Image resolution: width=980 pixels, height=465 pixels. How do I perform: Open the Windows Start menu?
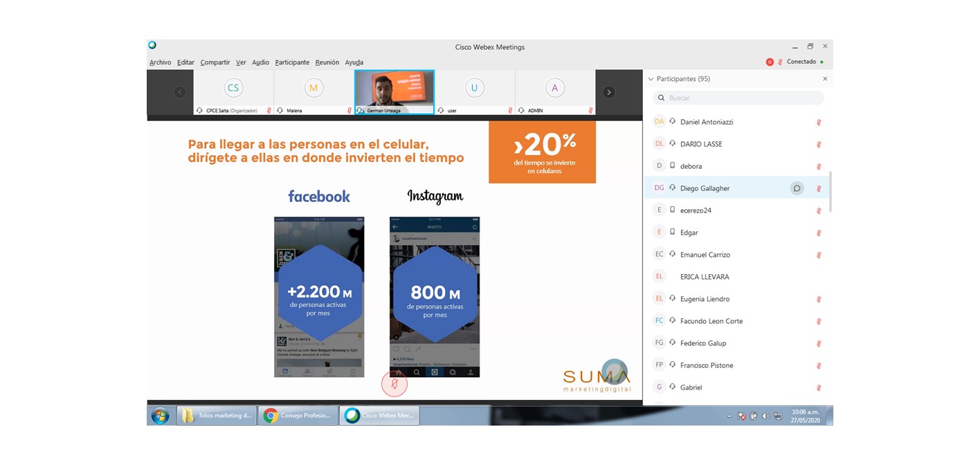pyautogui.click(x=160, y=416)
